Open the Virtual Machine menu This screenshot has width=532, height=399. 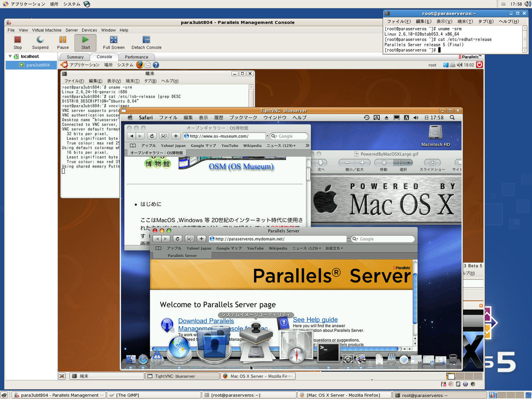click(x=47, y=30)
